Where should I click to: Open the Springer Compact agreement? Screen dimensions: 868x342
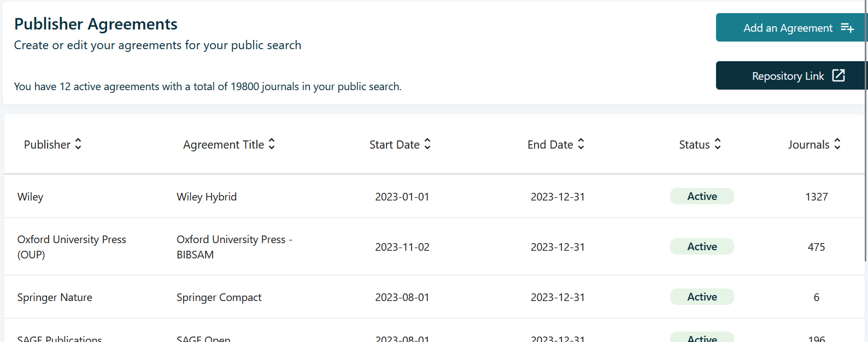pyautogui.click(x=219, y=297)
